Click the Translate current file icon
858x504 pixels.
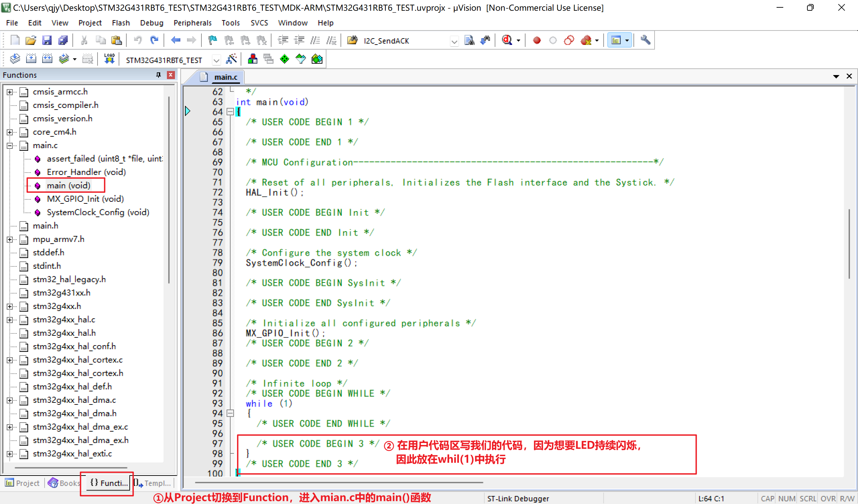coord(15,59)
